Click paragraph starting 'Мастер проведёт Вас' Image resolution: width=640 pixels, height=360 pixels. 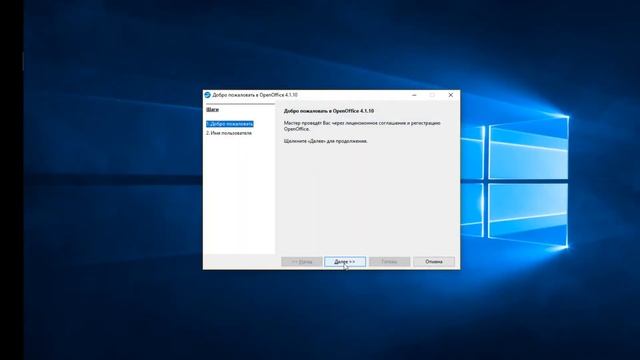pyautogui.click(x=362, y=126)
